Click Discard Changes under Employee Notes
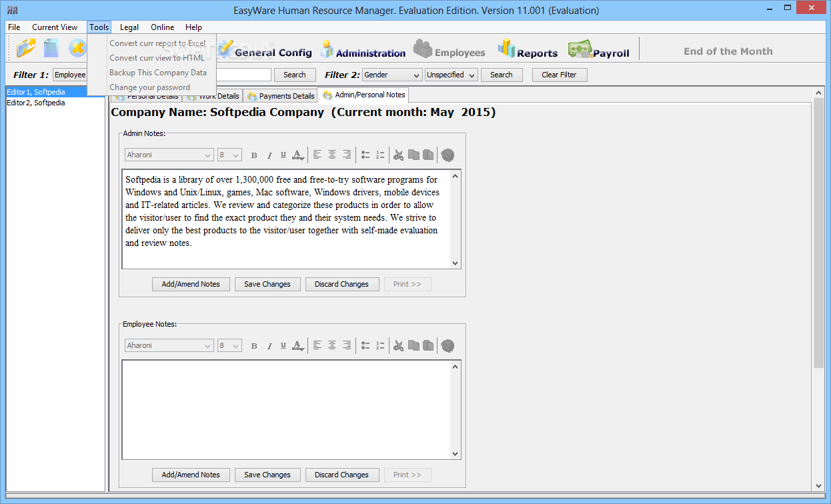Image resolution: width=831 pixels, height=504 pixels. 342,475
